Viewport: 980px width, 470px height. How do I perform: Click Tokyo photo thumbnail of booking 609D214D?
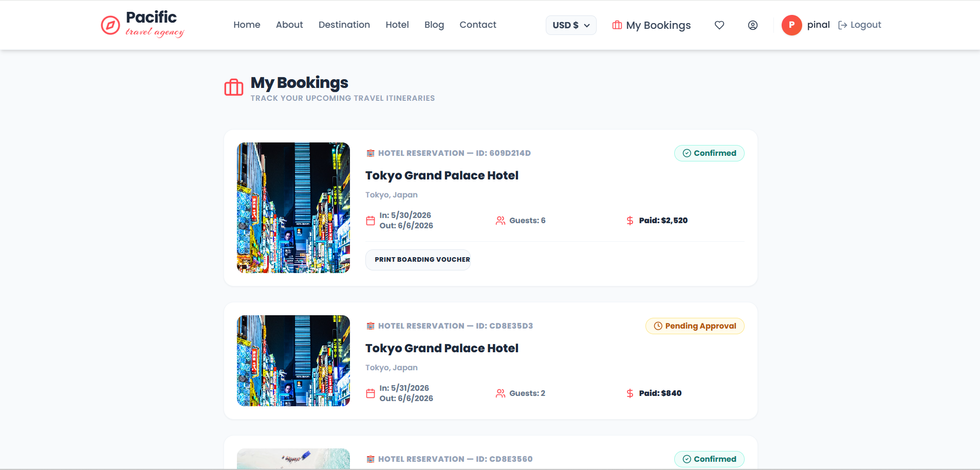pos(293,208)
